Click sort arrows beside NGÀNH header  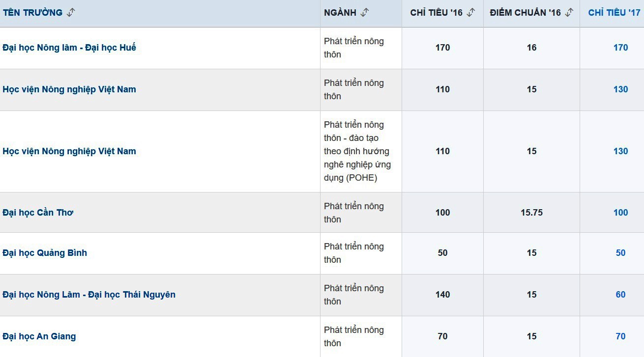(x=364, y=13)
